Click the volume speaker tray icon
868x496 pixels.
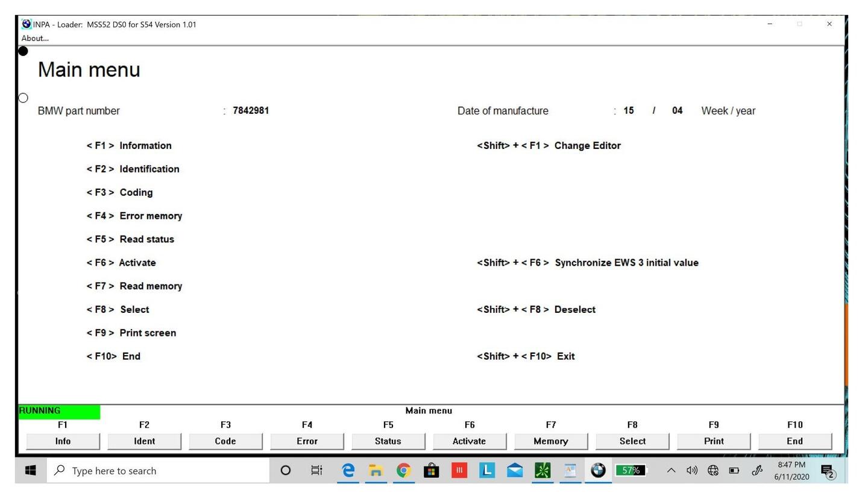691,471
